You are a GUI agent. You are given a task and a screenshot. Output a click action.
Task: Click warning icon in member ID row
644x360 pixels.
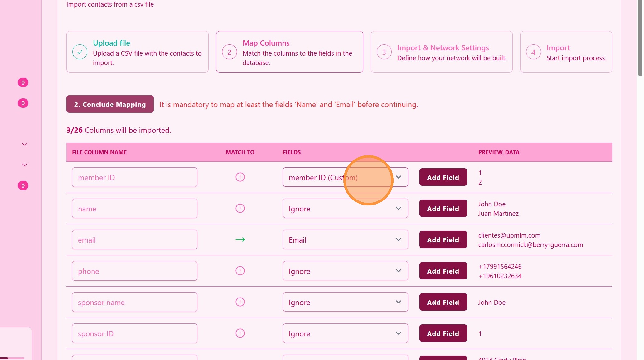click(240, 177)
